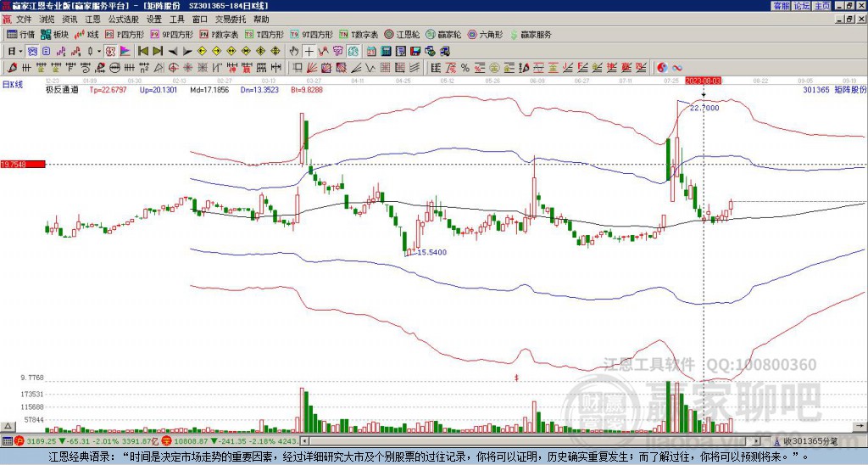This screenshot has height=465, width=868.
Task: Click the calendar date icon
Action: (x=371, y=51)
